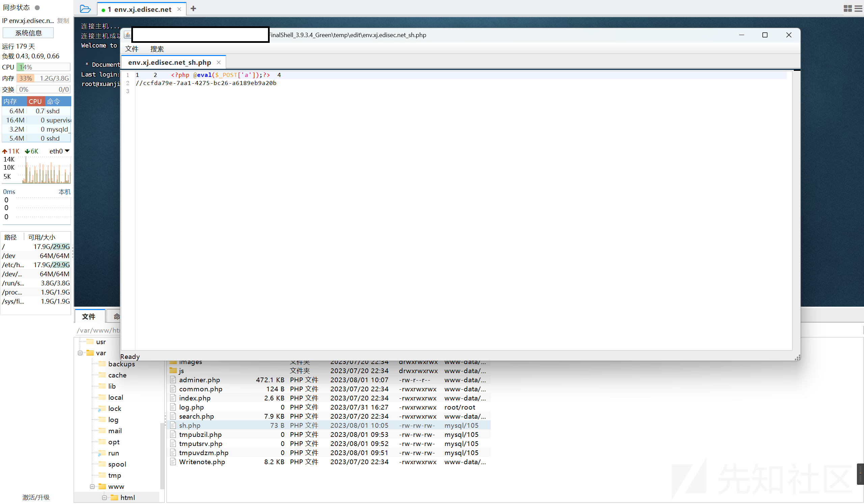
Task: Click the memory usage bar
Action: point(44,78)
